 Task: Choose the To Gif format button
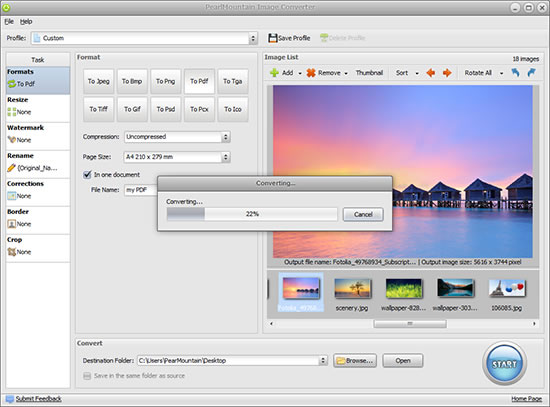tap(132, 109)
